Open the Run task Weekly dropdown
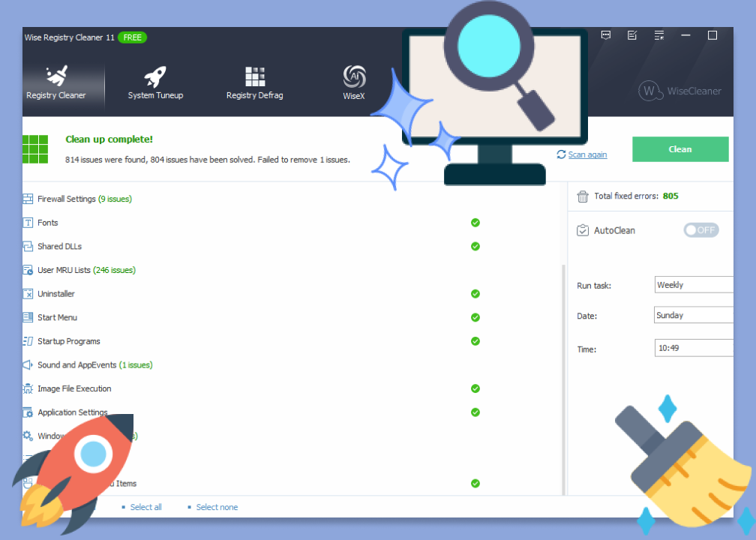The width and height of the screenshot is (756, 540). click(694, 285)
